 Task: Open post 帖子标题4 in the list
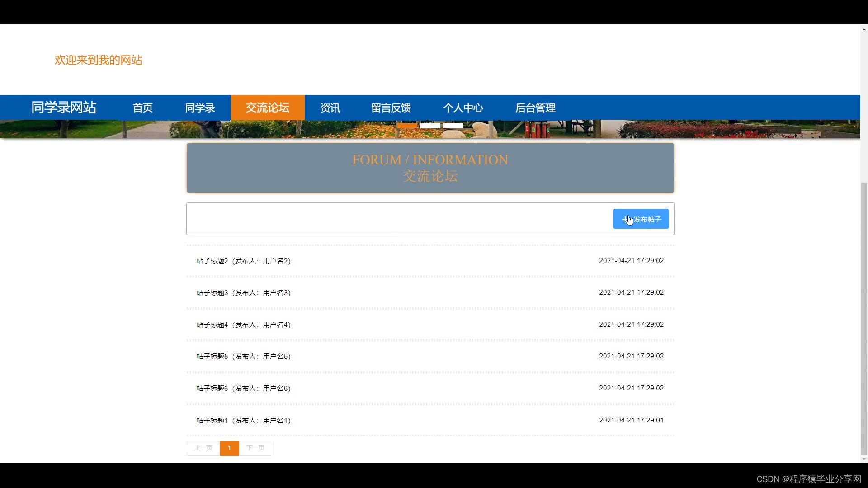point(243,325)
